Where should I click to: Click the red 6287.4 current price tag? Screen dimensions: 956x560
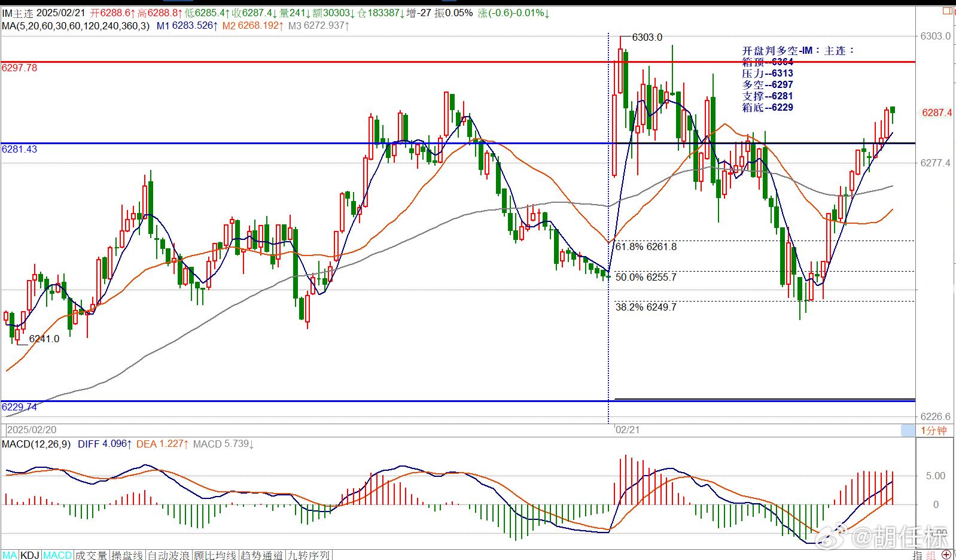pos(937,112)
